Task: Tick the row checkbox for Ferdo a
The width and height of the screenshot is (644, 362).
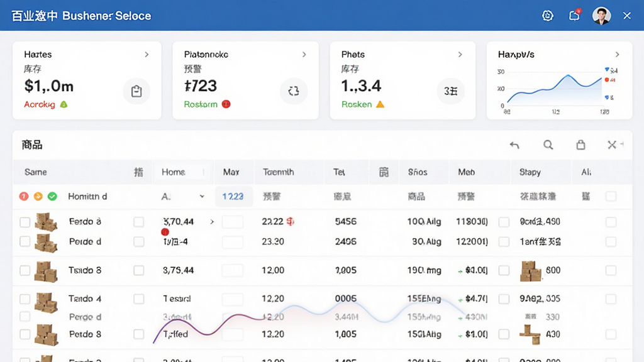Action: pos(25,222)
